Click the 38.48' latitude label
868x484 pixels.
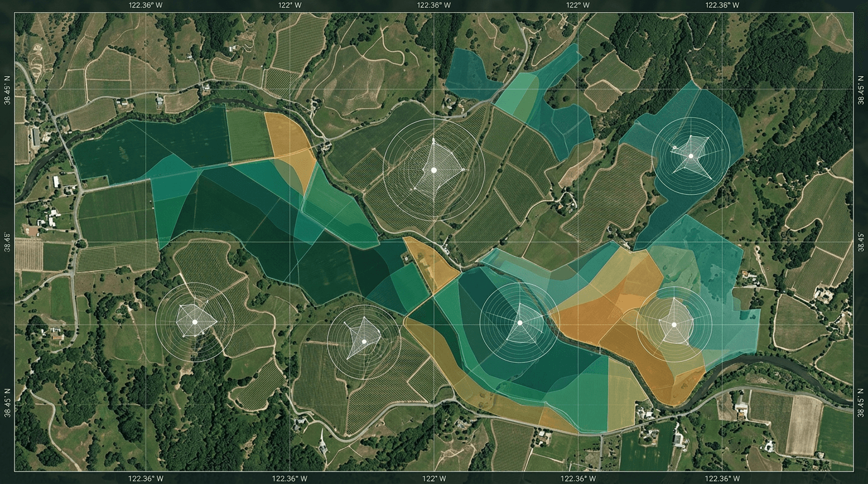click(x=8, y=242)
